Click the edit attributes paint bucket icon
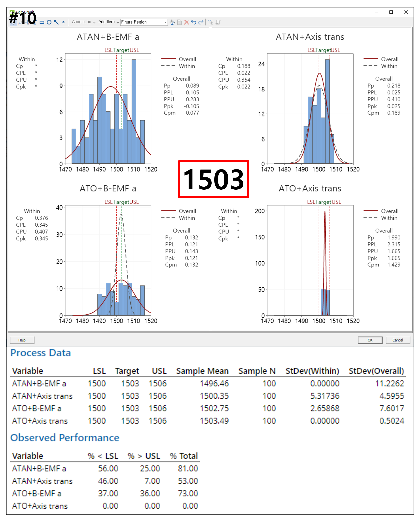 pyautogui.click(x=172, y=22)
